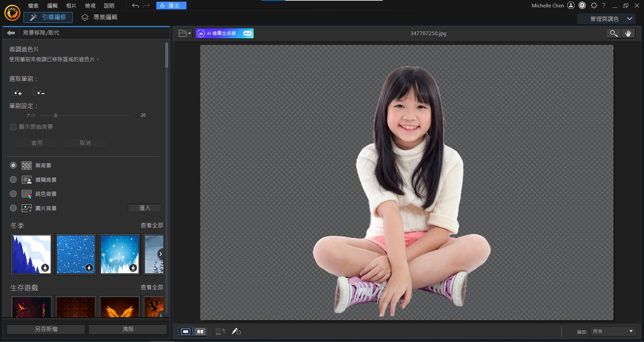
Task: Choose the white-and-blue mountain winter thumbnail
Action: point(32,254)
